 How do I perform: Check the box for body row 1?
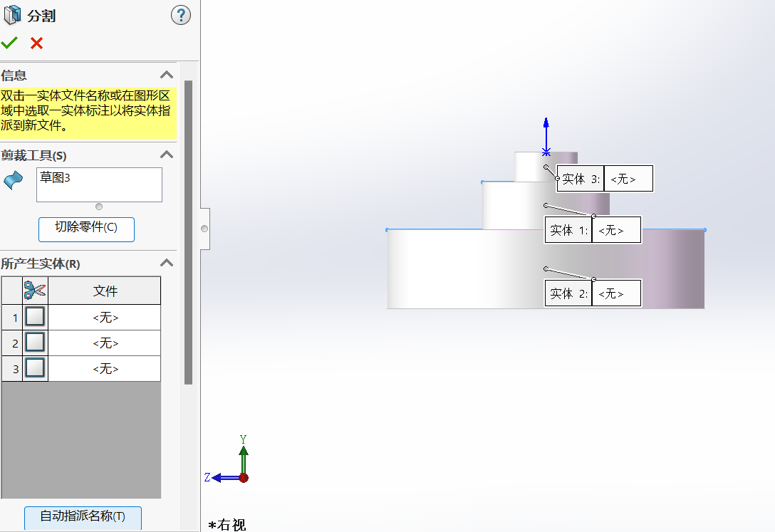click(x=35, y=317)
